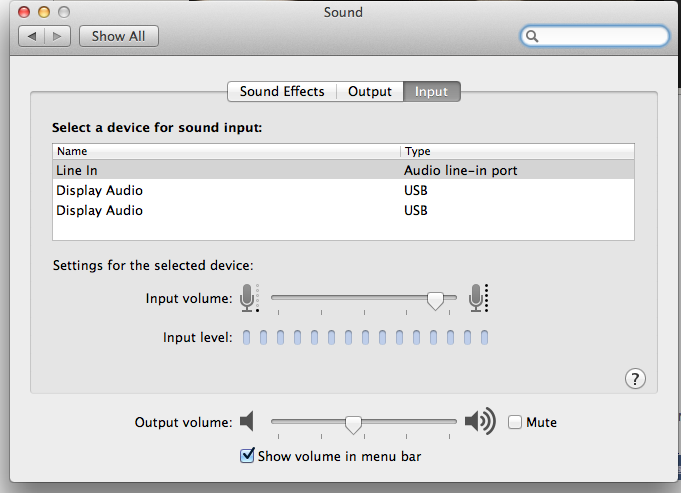Open help with the question mark button
The height and width of the screenshot is (493, 681).
pos(635,379)
